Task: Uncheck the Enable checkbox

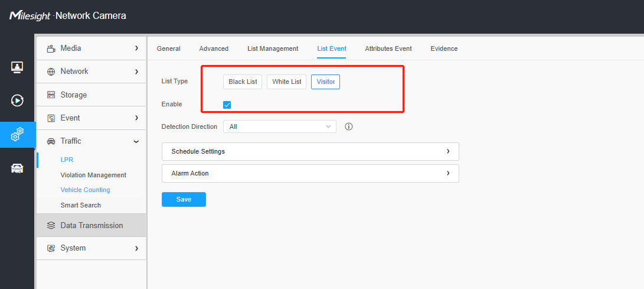Action: 227,105
